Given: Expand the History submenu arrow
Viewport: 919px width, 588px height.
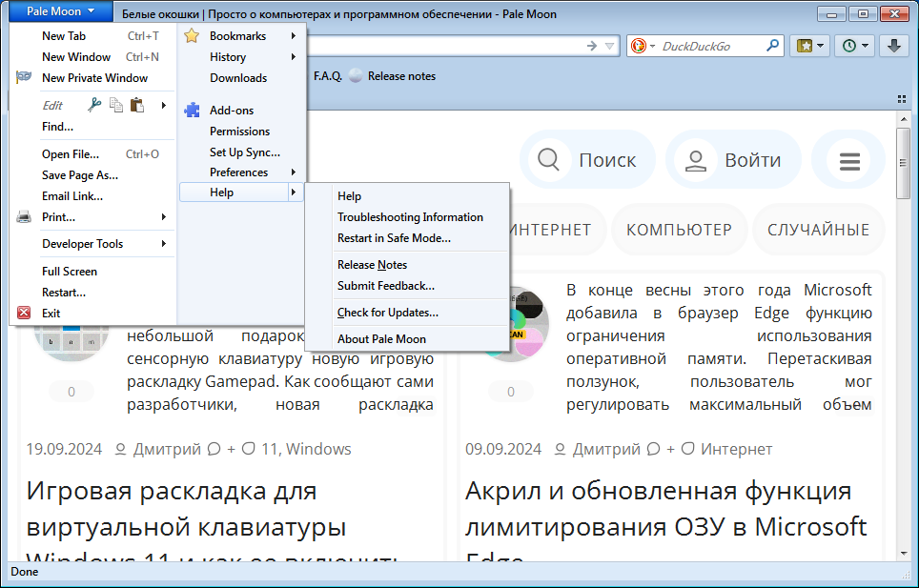Looking at the screenshot, I should pyautogui.click(x=293, y=57).
